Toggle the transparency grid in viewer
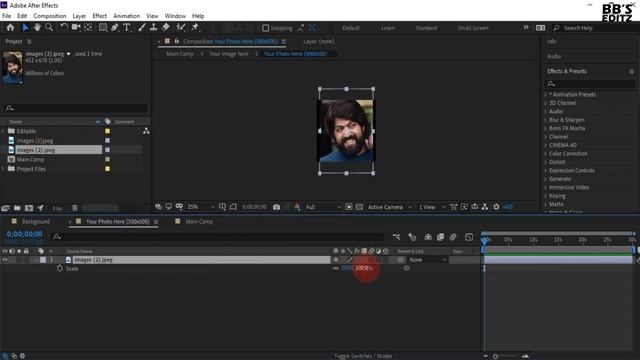Image resolution: width=640 pixels, height=360 pixels. coord(359,207)
